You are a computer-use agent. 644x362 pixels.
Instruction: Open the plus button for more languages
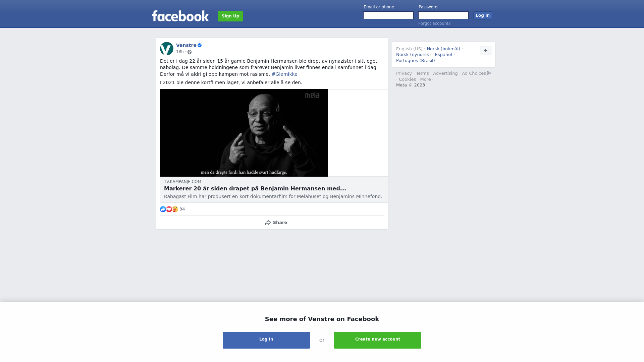click(486, 51)
